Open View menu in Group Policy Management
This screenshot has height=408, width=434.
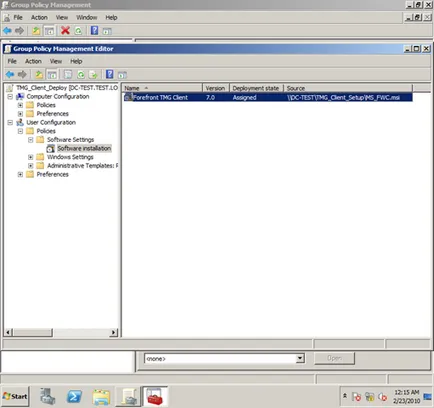[x=62, y=17]
